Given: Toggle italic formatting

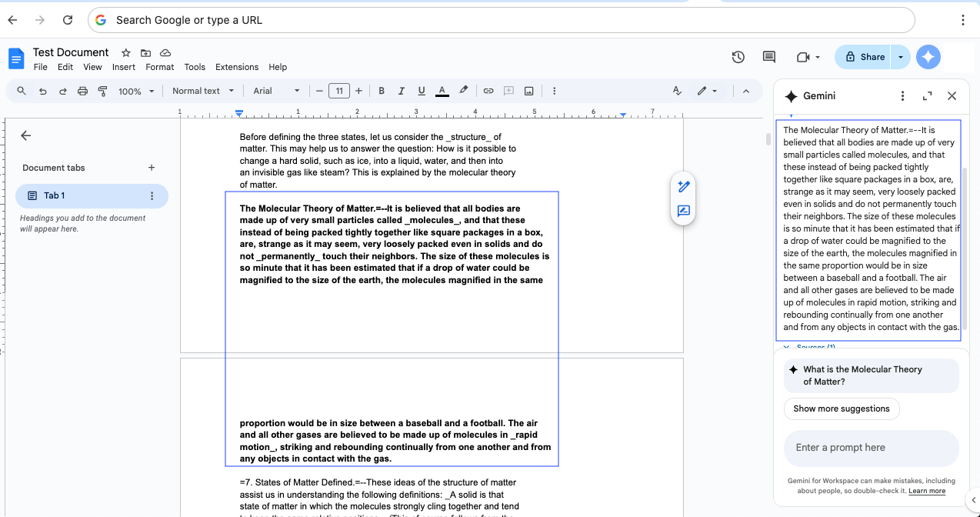Looking at the screenshot, I should (402, 91).
